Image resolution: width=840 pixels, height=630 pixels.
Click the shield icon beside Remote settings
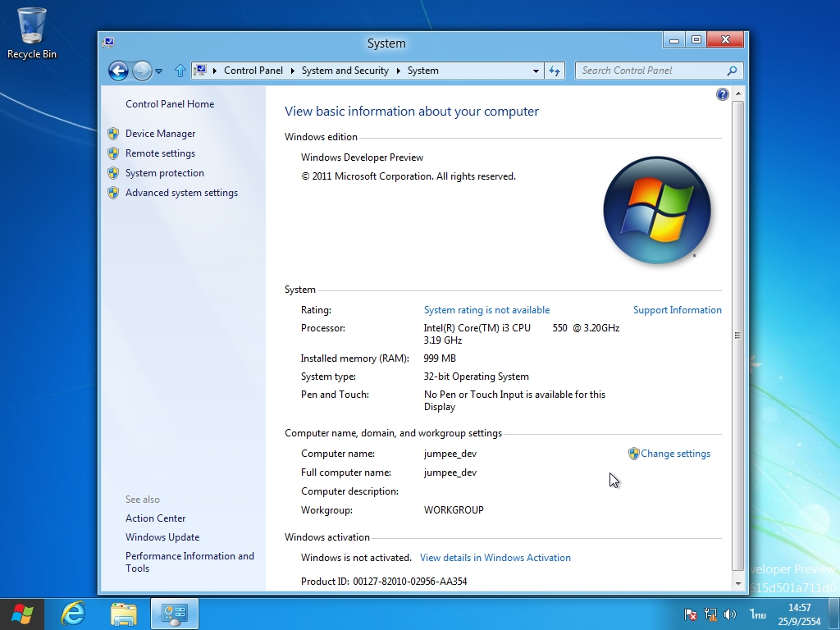pyautogui.click(x=113, y=153)
